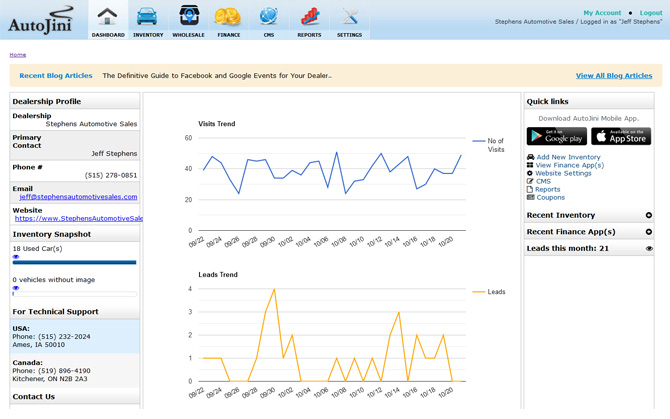Click the Recent Blog Articles label
Viewport: 670px width, 419px height.
point(56,76)
